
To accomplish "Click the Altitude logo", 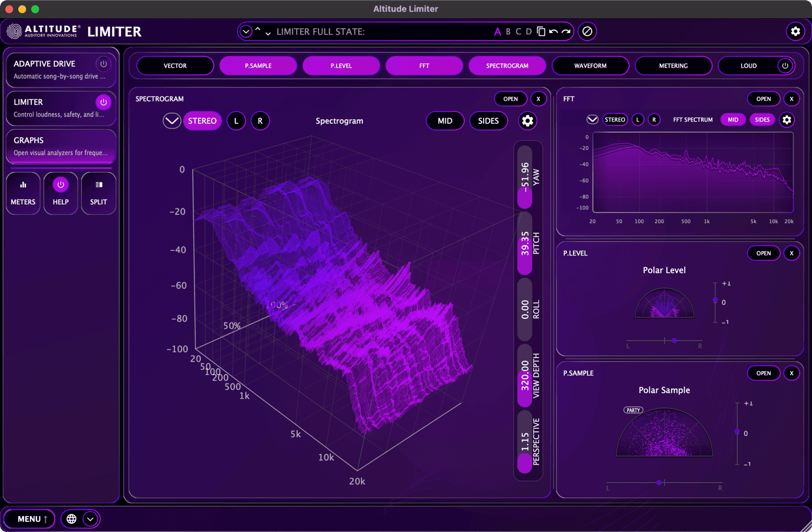I will 44,31.
